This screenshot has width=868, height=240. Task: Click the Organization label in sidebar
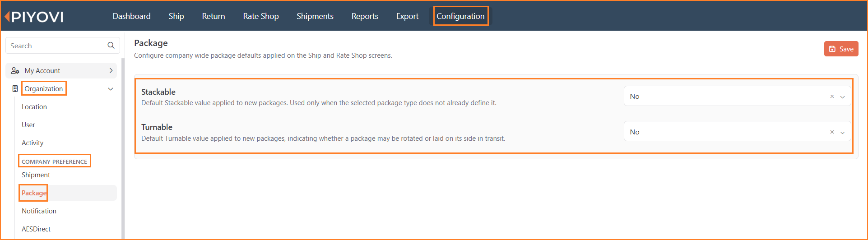tap(44, 89)
